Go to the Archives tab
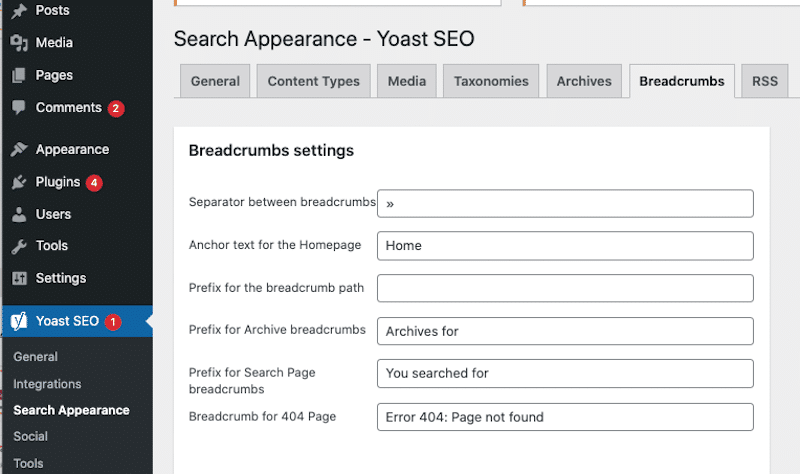The image size is (800, 474). pyautogui.click(x=584, y=81)
